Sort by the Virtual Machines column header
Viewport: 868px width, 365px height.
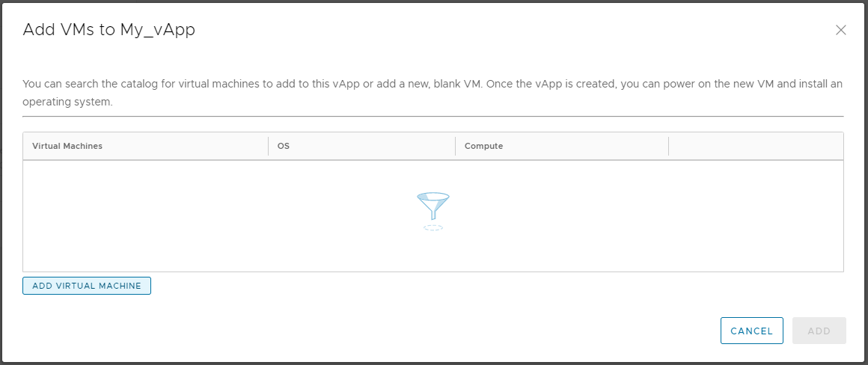(67, 146)
